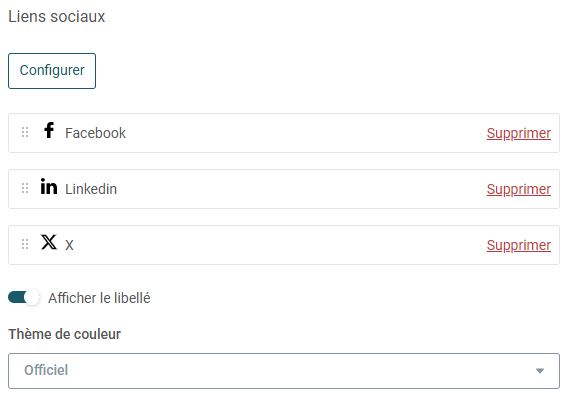Grab the Facebook row drag handle

click(25, 132)
